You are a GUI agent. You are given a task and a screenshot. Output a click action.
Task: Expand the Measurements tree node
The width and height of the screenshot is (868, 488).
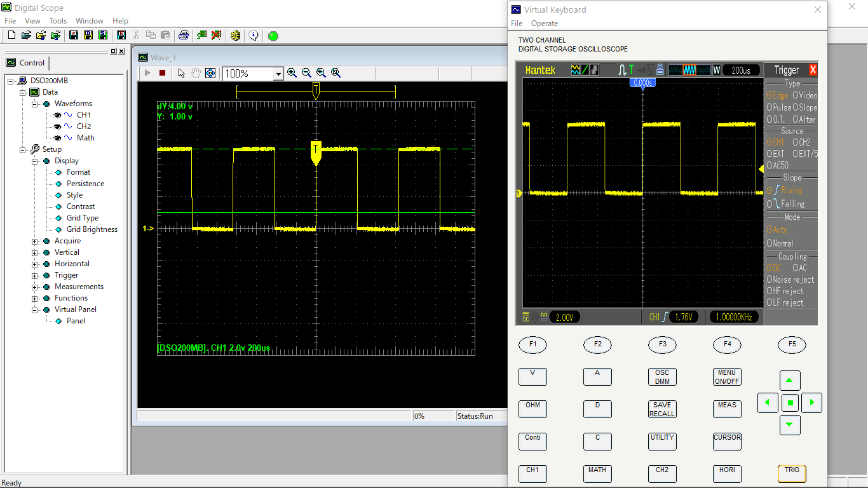35,287
